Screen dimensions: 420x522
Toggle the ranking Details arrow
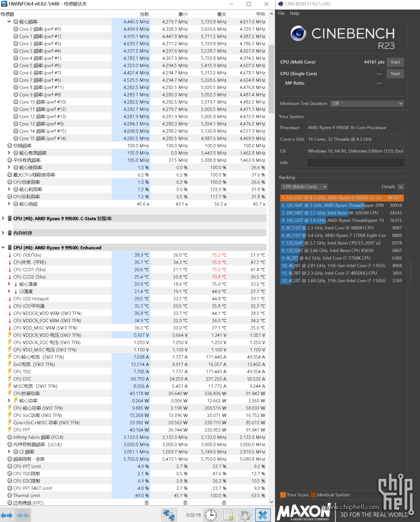tap(400, 187)
